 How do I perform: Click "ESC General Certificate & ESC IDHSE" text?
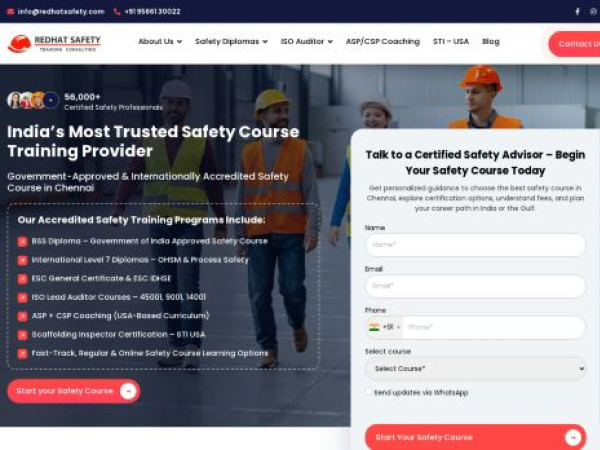101,279
